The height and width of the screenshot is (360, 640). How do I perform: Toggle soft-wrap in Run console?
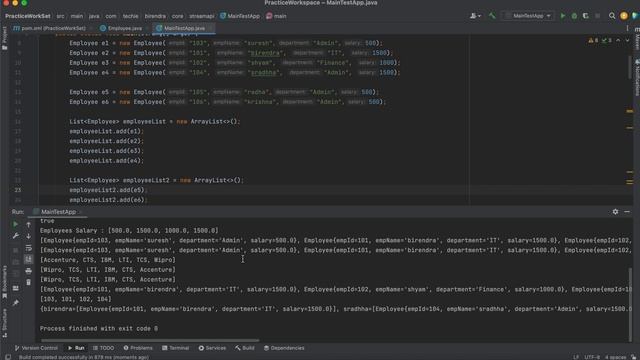(x=29, y=248)
